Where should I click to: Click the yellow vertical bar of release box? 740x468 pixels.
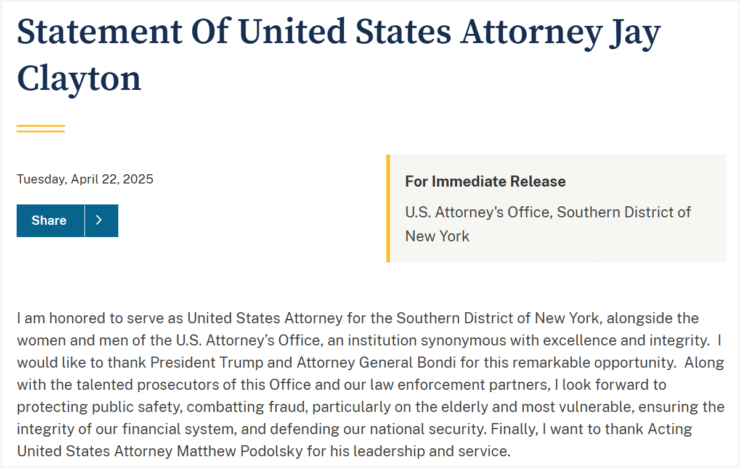point(388,208)
